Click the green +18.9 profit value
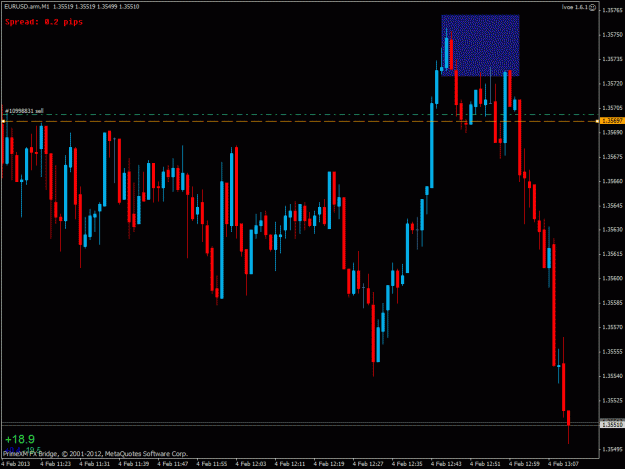This screenshot has height=469, width=625. [20, 440]
